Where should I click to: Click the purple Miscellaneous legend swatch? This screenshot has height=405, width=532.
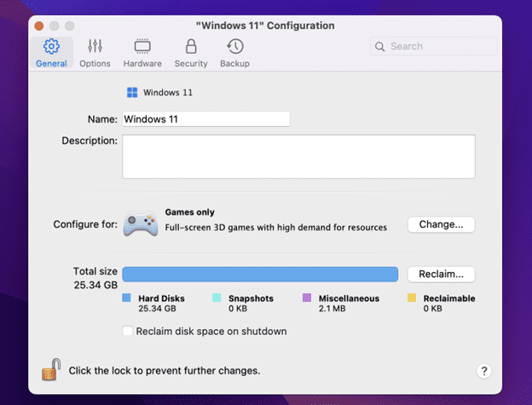click(x=307, y=298)
